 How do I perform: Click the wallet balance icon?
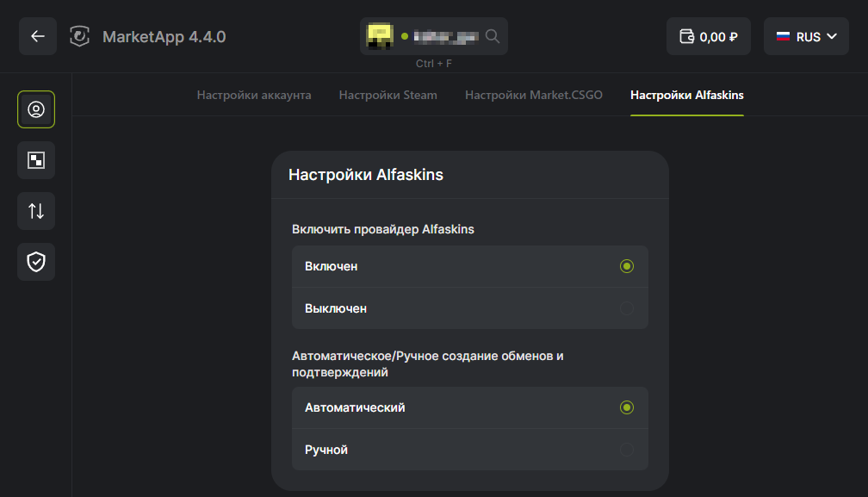click(x=686, y=36)
